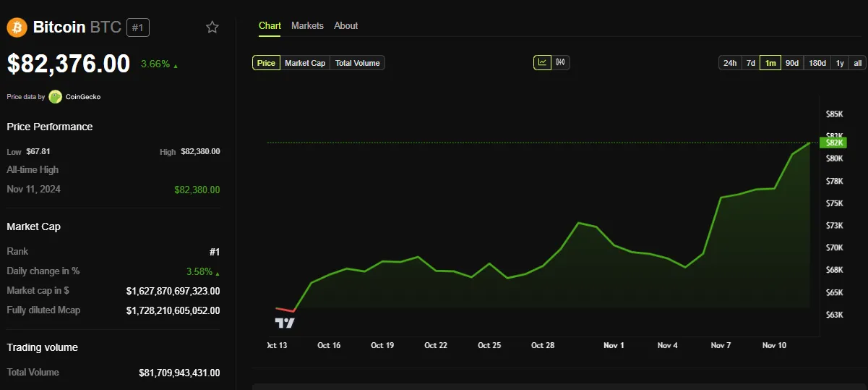Click the CoinGecko data source link

tap(82, 97)
